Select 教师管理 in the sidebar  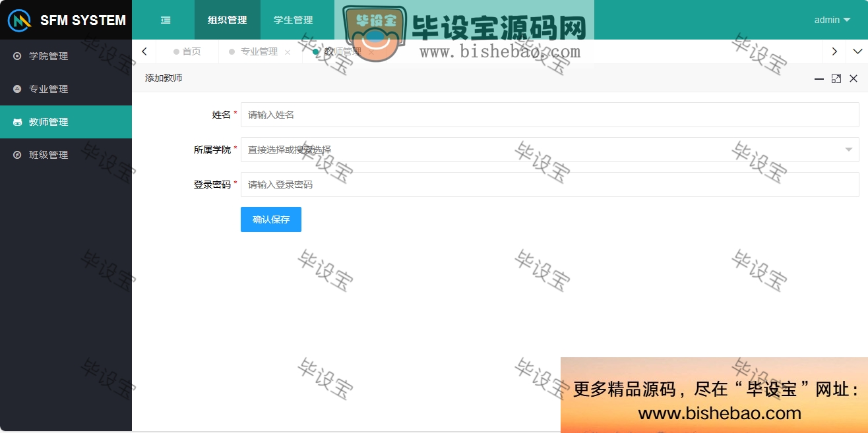(66, 122)
